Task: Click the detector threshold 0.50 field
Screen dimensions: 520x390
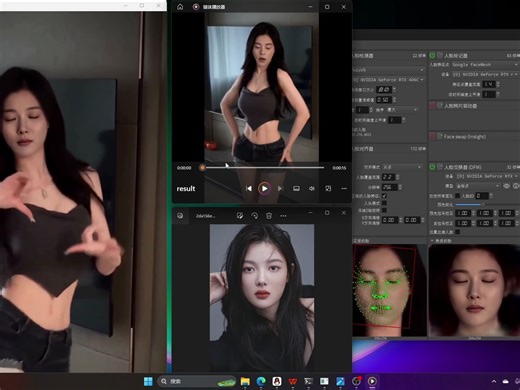Action: (383, 100)
